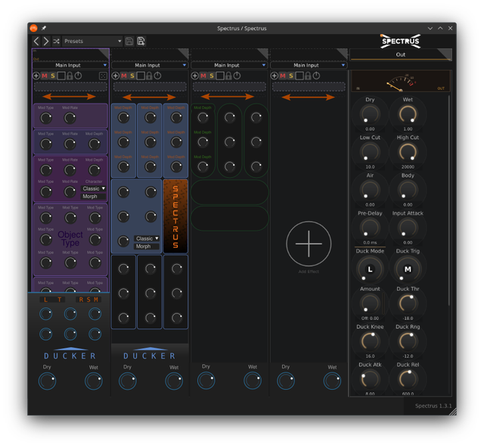Click the shuffle random preset icon
This screenshot has height=448, width=484.
point(56,41)
